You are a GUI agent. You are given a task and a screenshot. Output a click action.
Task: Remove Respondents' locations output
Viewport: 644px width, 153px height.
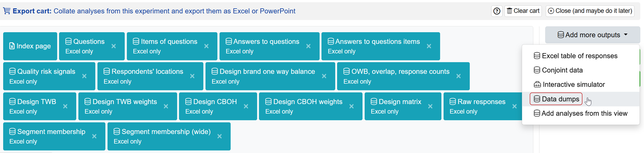(x=192, y=76)
